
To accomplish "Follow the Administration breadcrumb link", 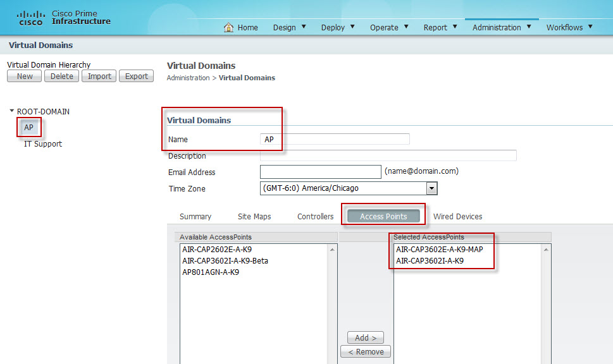I will 188,78.
